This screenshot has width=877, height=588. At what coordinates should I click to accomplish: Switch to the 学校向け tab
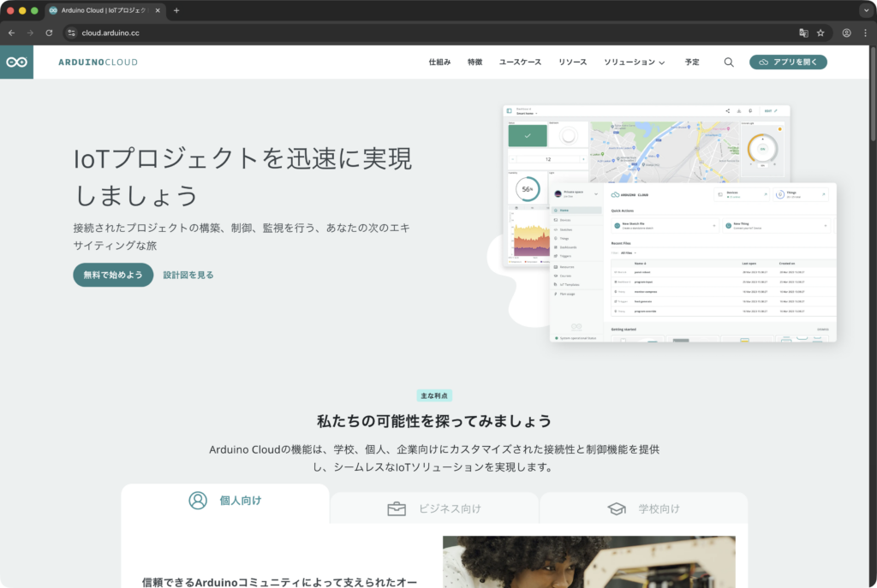[643, 508]
